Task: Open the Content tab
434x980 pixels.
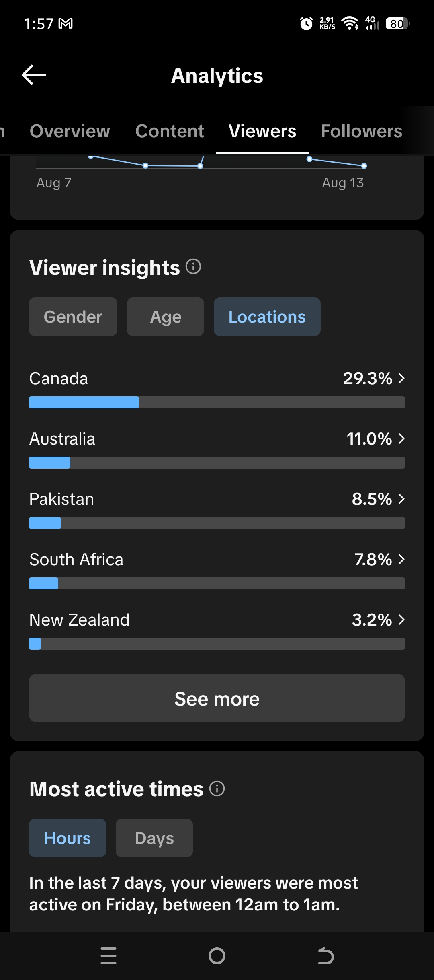Action: coord(170,131)
